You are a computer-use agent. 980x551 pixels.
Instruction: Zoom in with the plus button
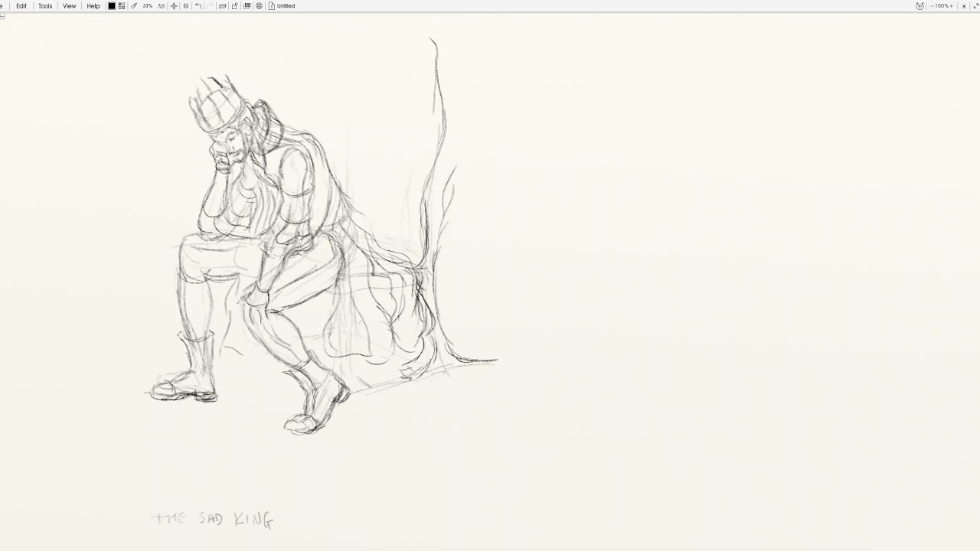coord(951,6)
